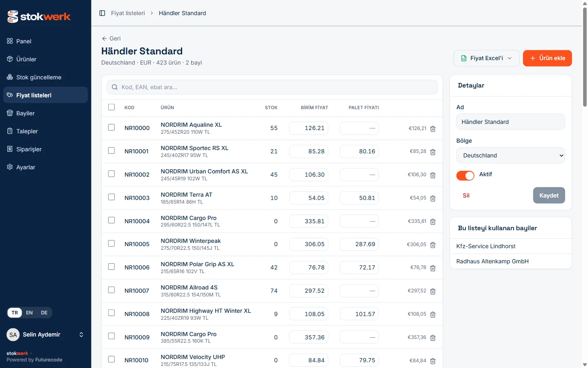Image resolution: width=588 pixels, height=368 pixels.
Task: Click trash icon for NR10004
Action: point(433,222)
